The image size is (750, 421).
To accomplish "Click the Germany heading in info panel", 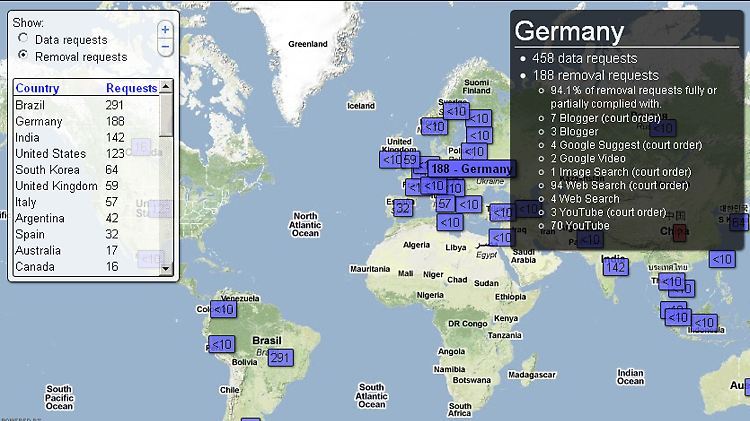I will pos(570,31).
